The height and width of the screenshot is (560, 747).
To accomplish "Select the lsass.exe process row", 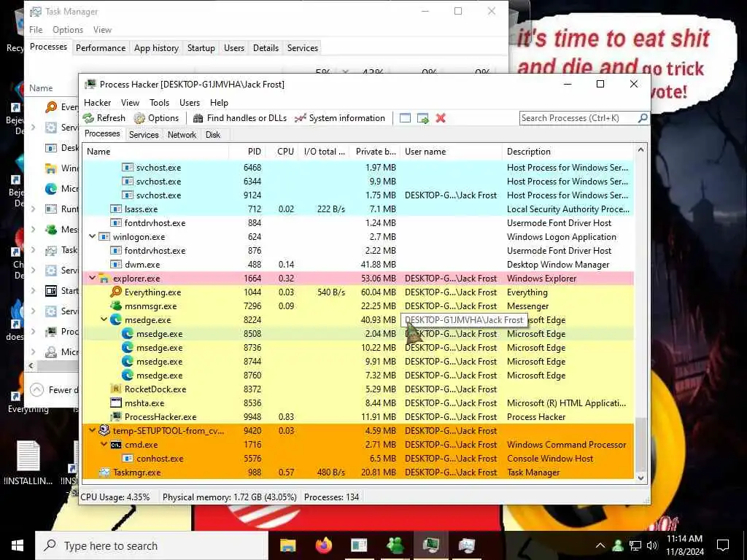I will pyautogui.click(x=357, y=209).
